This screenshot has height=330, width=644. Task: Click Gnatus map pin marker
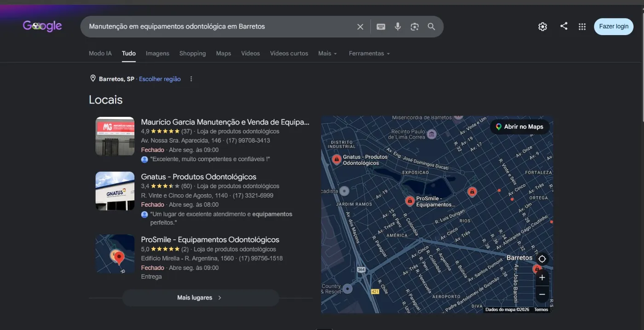coord(337,160)
